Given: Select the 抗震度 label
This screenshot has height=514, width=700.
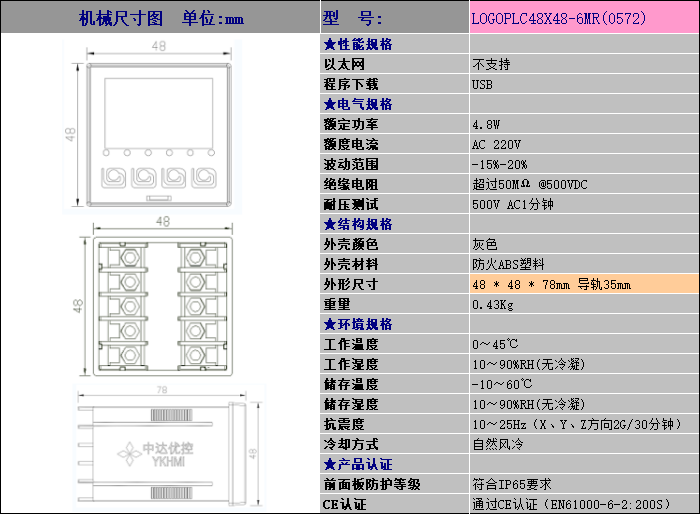Looking at the screenshot, I should (x=344, y=424).
